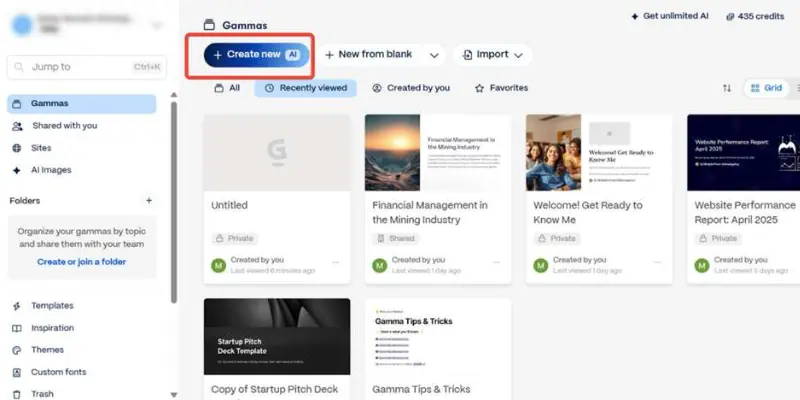Switch to the Favorites tab
800x400 pixels.
[501, 88]
